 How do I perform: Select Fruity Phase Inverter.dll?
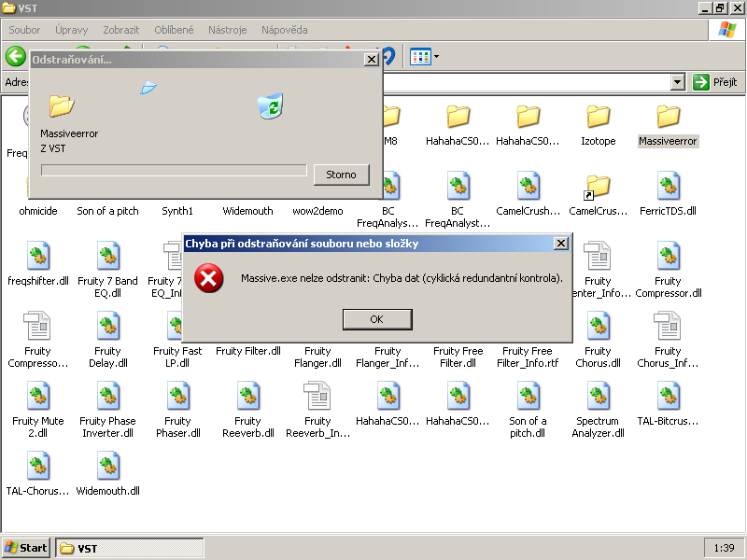click(x=107, y=410)
